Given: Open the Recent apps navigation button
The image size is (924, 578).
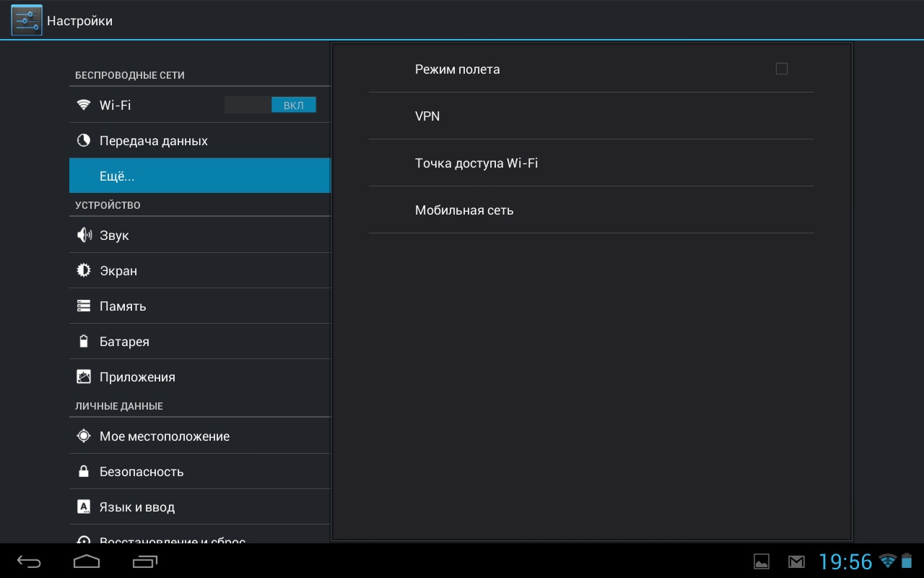Looking at the screenshot, I should [x=145, y=561].
